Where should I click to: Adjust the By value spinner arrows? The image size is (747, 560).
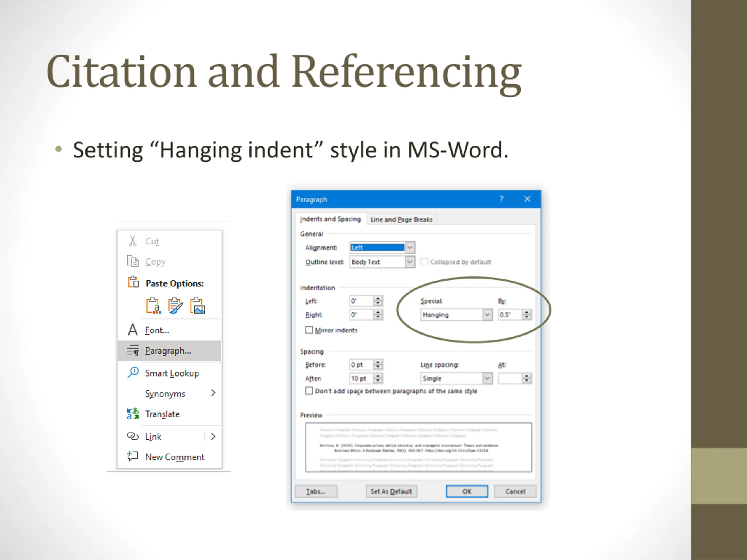[x=526, y=315]
